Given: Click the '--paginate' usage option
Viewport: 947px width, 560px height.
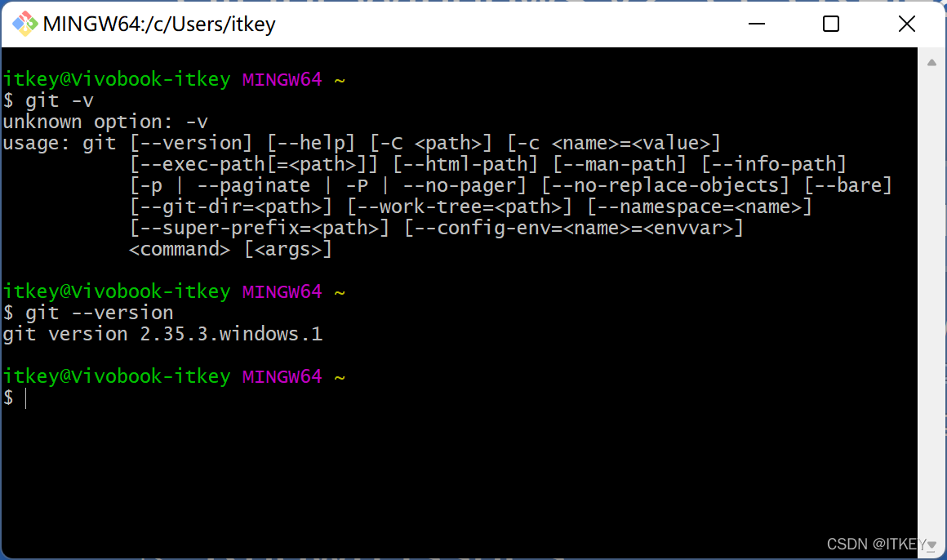Looking at the screenshot, I should pos(254,185).
